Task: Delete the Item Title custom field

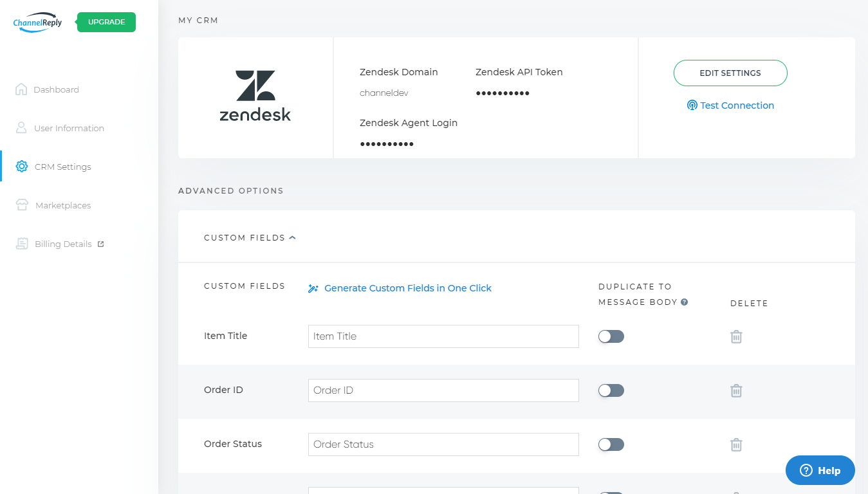Action: [737, 336]
